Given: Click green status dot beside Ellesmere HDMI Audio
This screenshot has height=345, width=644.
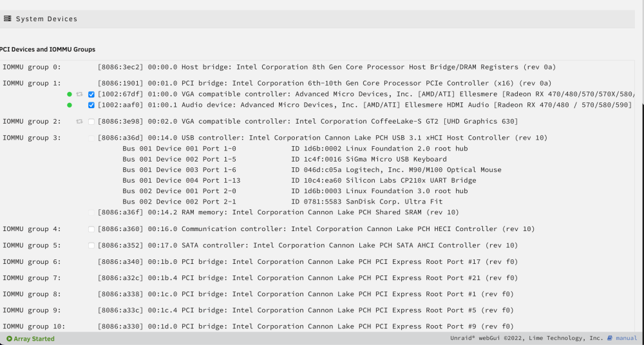Looking at the screenshot, I should click(70, 105).
